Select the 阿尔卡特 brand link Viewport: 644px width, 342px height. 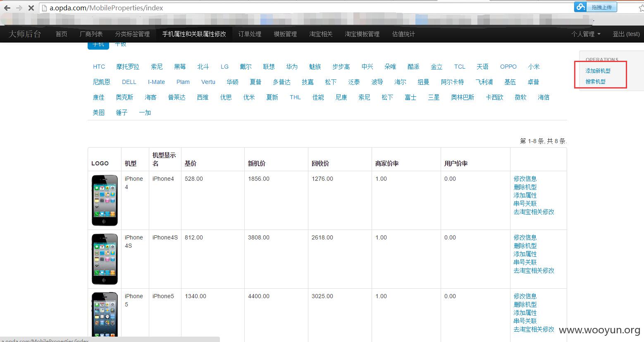tap(452, 82)
